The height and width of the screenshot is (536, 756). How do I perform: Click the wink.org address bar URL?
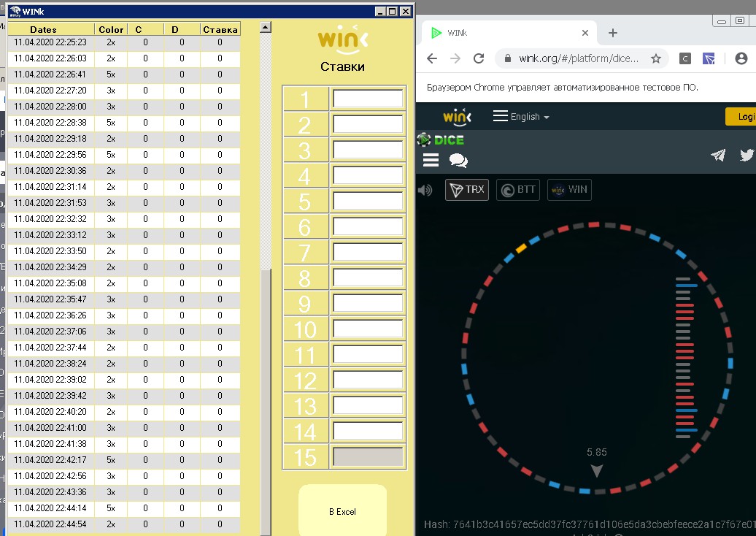(x=579, y=58)
